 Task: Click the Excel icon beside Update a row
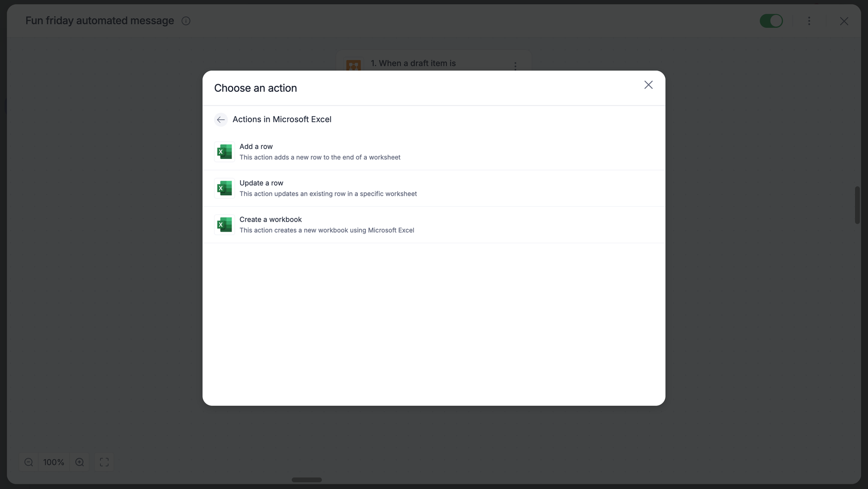click(x=224, y=188)
